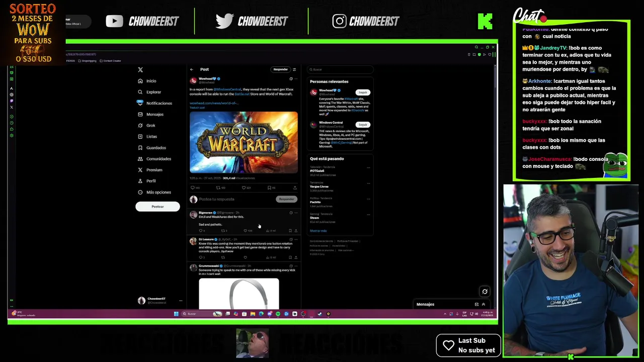Screen dimensions: 644x362
Task: Open more options for #OTGala6 trend
Action: click(368, 167)
